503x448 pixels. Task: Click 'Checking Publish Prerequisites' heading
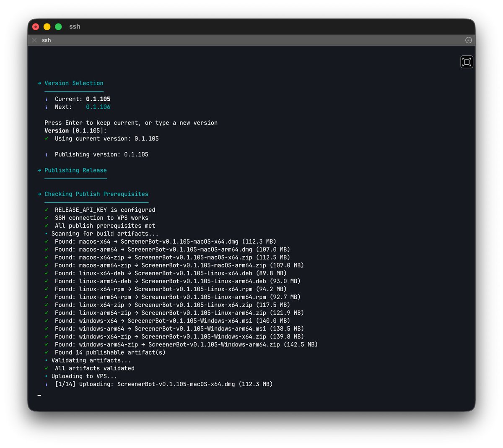[96, 194]
